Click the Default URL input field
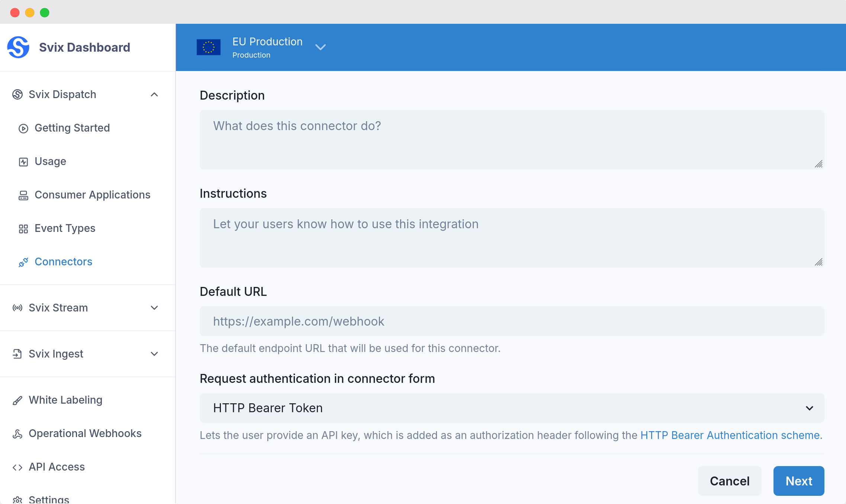846x504 pixels. pos(512,321)
